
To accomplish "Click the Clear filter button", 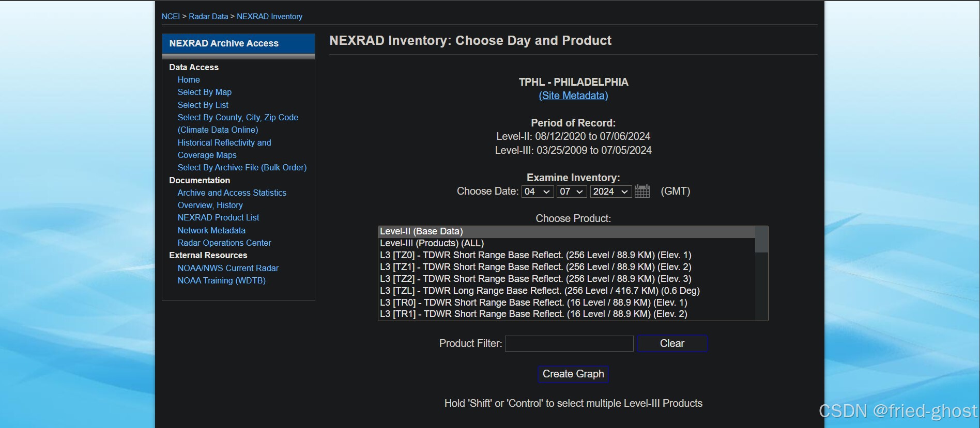I will click(672, 343).
